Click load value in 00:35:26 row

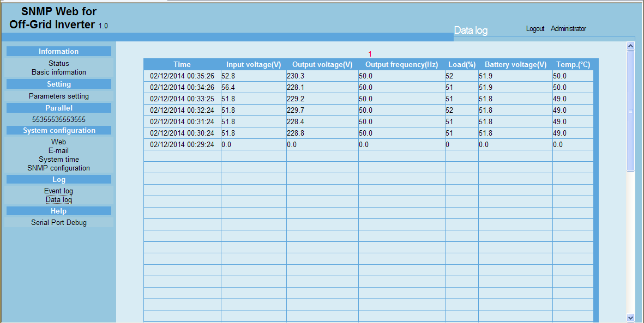tap(449, 76)
